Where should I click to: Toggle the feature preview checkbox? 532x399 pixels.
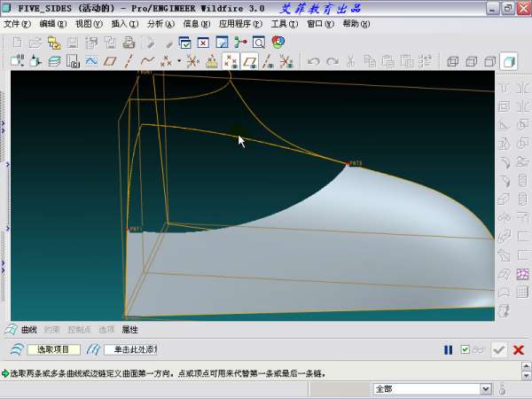tap(465, 349)
